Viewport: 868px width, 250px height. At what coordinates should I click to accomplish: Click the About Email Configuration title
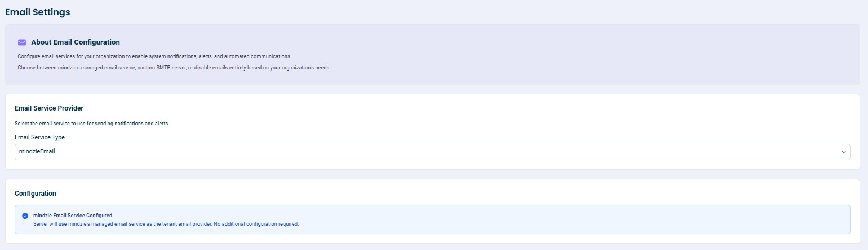tap(76, 42)
